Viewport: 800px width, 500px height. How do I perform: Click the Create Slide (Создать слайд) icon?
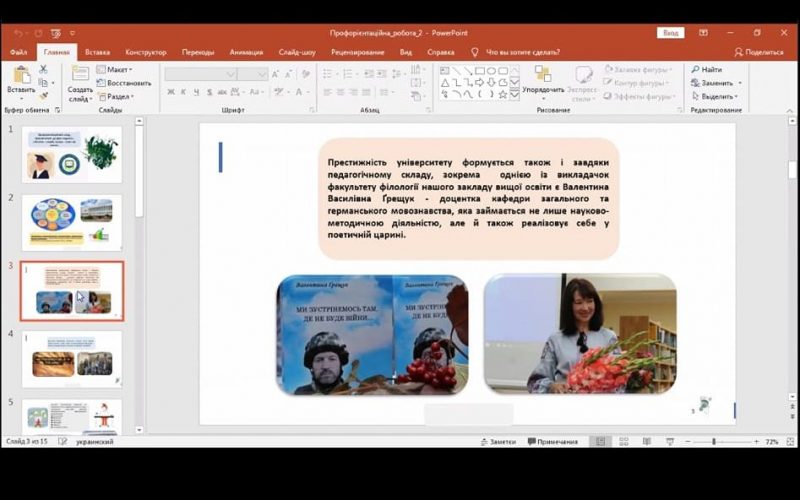point(80,76)
